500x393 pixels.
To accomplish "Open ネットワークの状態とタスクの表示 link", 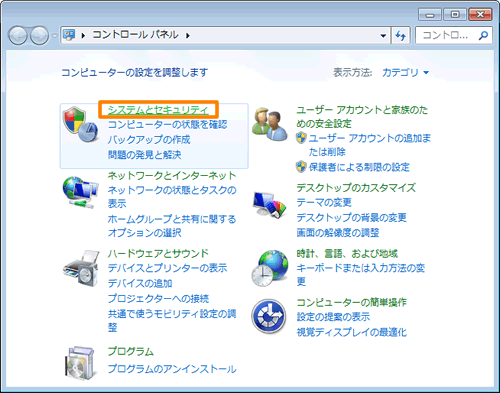I will (x=172, y=197).
